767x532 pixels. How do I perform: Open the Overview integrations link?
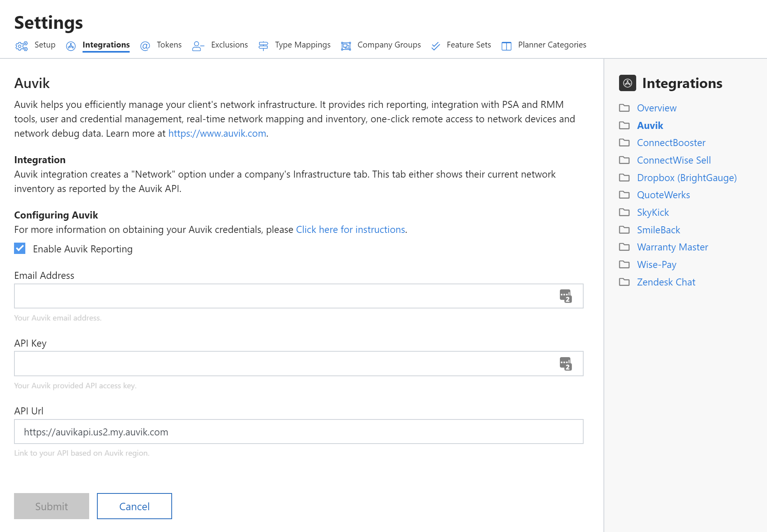pyautogui.click(x=657, y=108)
